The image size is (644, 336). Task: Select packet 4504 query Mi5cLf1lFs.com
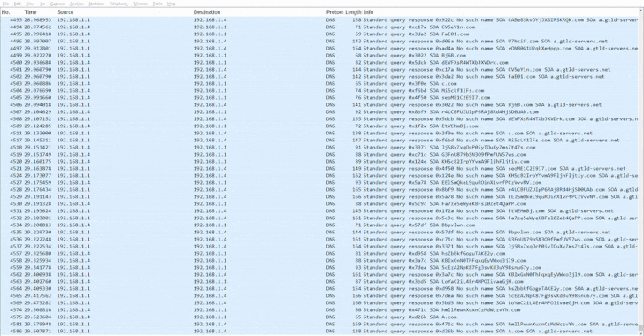[319, 91]
